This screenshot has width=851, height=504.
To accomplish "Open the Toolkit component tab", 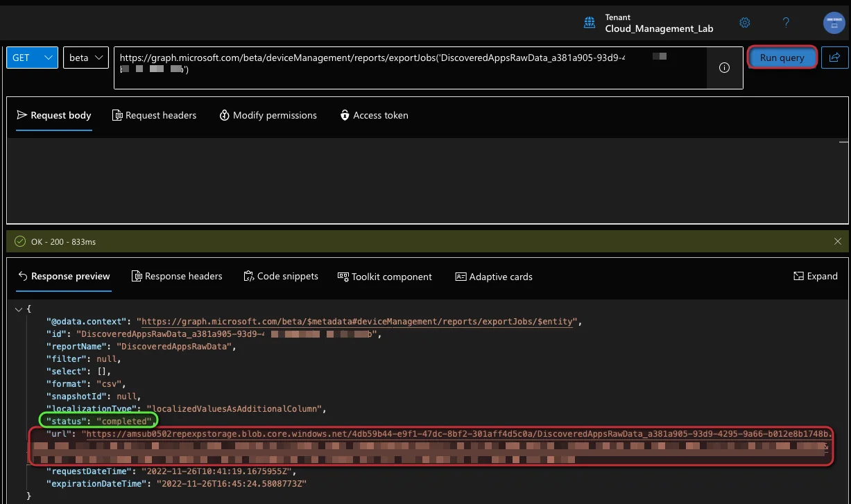I will click(x=385, y=277).
